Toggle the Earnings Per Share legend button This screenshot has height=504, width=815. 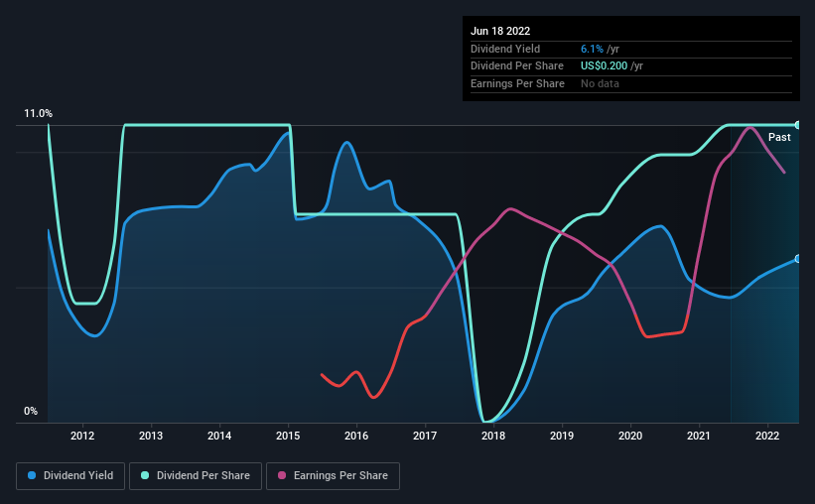(333, 476)
